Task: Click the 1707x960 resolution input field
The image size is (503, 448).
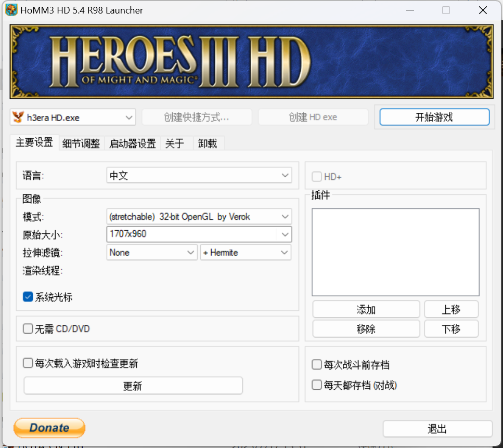Action: (191, 234)
